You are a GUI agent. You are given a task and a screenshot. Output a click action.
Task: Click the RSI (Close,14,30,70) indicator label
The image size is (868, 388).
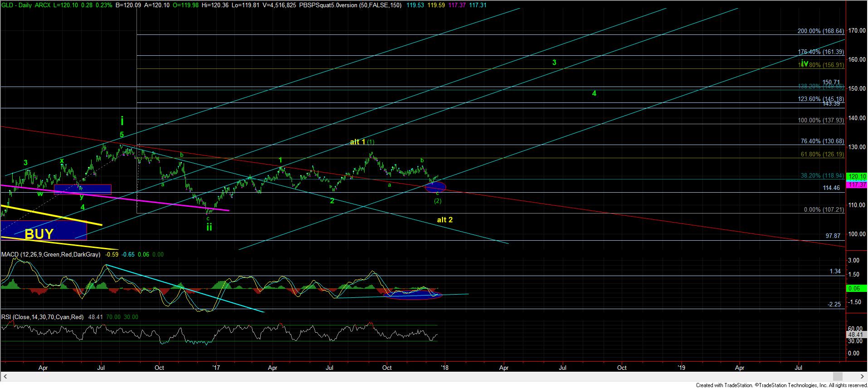tap(43, 317)
